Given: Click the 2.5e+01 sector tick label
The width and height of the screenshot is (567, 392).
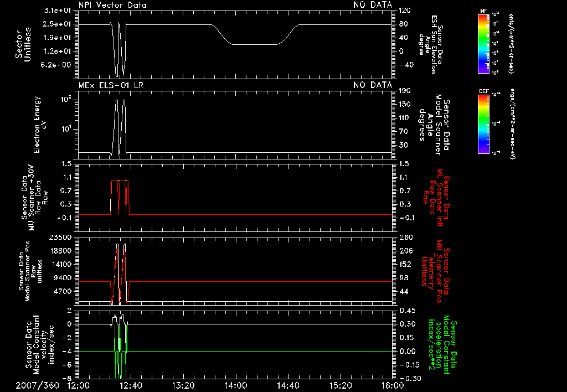Looking at the screenshot, I should pos(57,24).
